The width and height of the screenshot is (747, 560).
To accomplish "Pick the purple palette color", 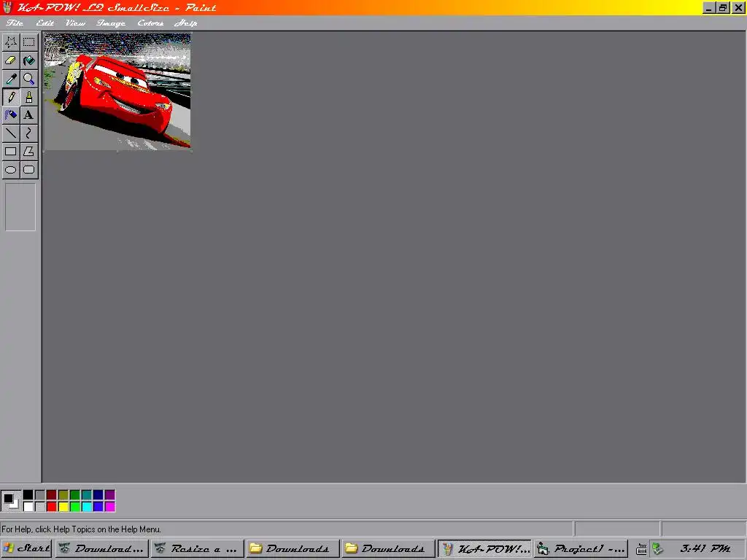I will 110,495.
